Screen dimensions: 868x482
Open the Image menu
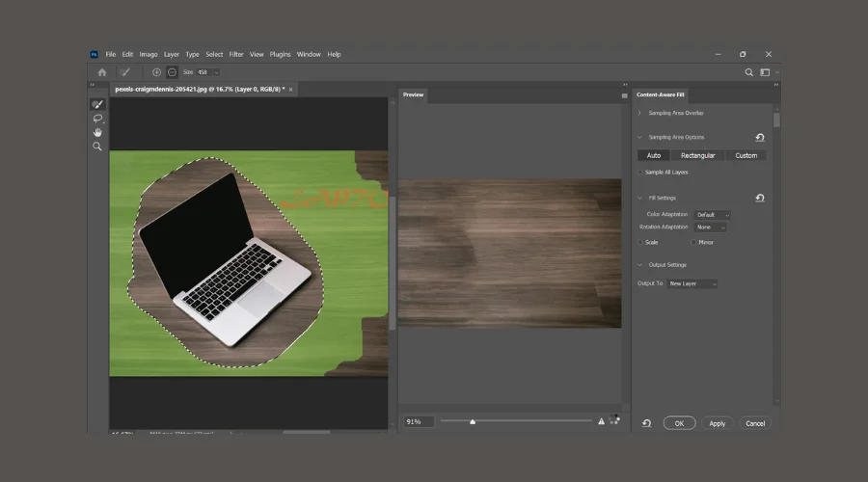click(149, 54)
